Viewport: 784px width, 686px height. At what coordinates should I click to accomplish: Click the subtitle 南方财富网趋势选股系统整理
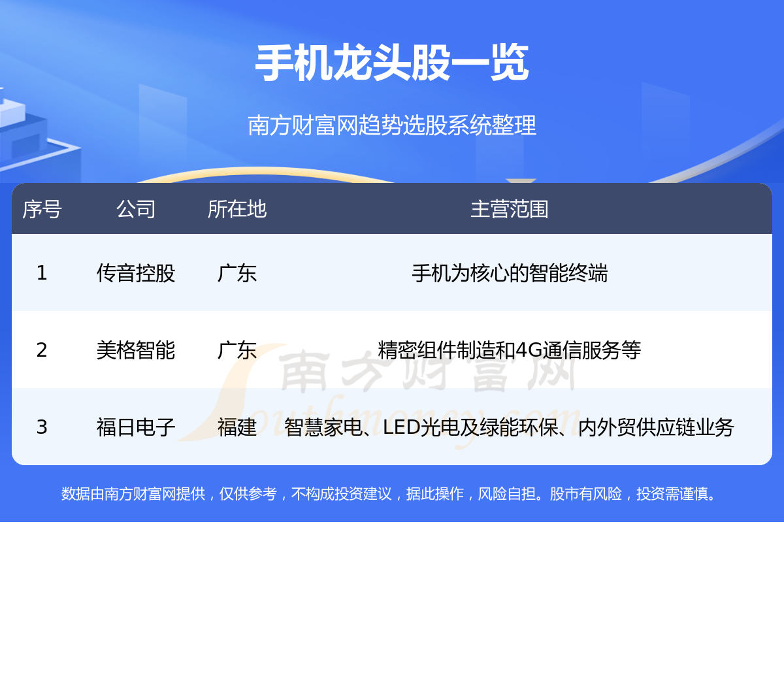pyautogui.click(x=392, y=125)
